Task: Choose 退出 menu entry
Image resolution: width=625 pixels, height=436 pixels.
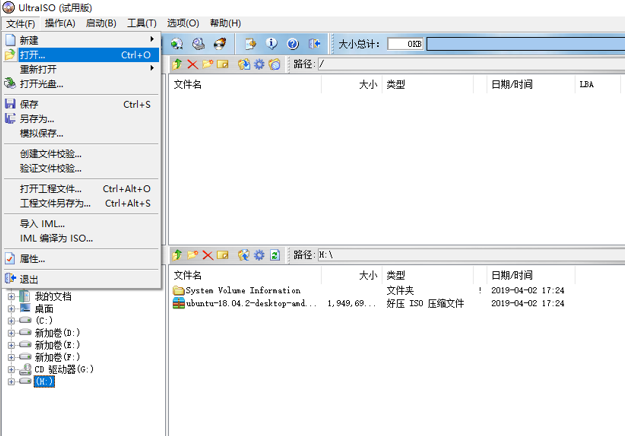Action: tap(82, 279)
